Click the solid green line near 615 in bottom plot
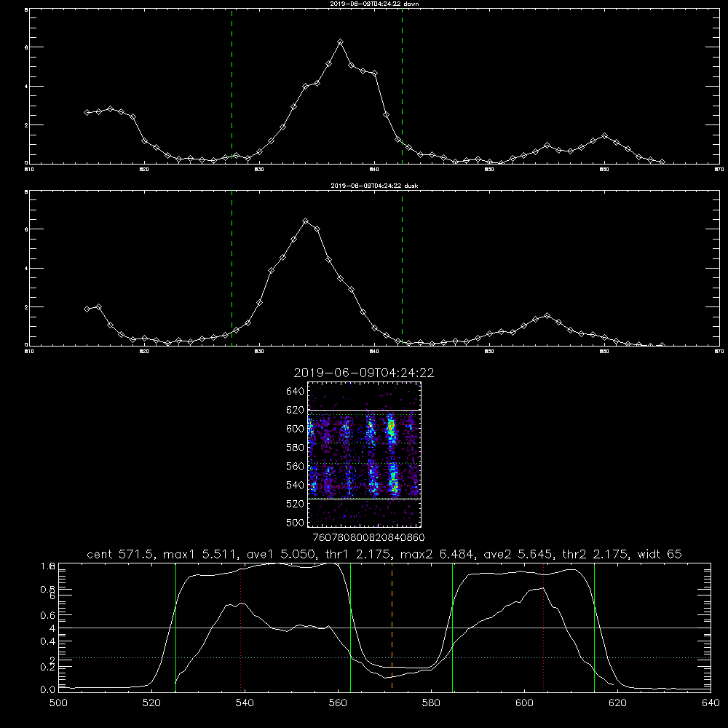The width and height of the screenshot is (728, 728). [x=594, y=628]
